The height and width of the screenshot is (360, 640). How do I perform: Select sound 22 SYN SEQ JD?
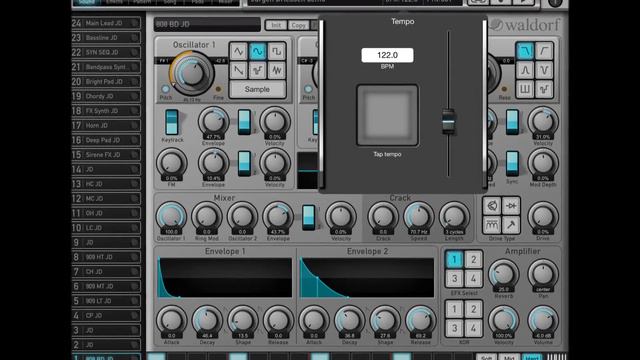[x=106, y=52]
